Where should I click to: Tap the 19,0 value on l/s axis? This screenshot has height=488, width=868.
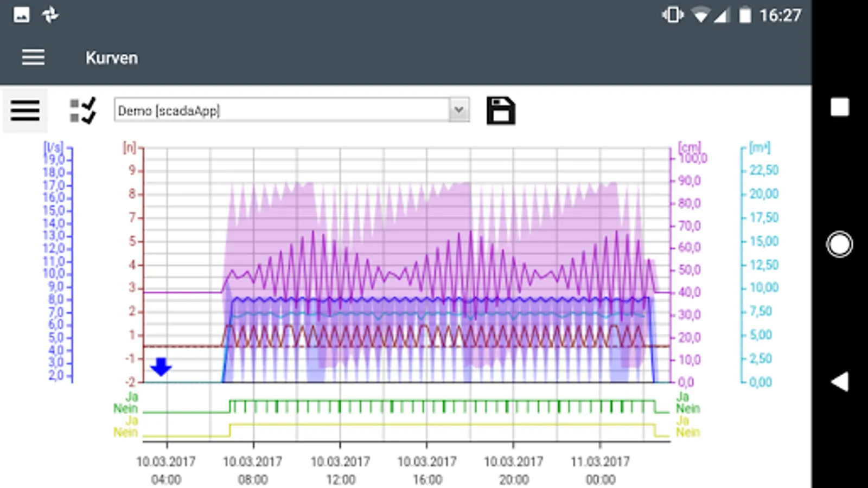pyautogui.click(x=54, y=159)
